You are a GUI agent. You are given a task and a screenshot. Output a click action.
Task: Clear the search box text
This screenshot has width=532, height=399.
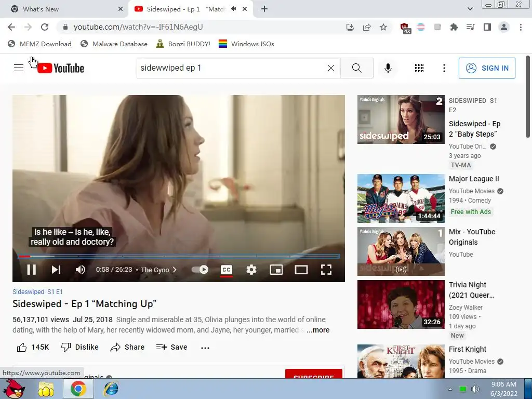pos(331,68)
